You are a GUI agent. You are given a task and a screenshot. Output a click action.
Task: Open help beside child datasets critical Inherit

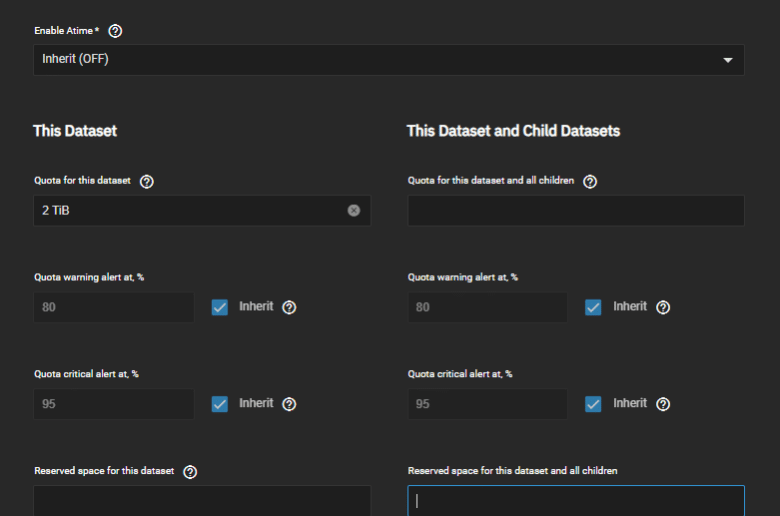(663, 404)
